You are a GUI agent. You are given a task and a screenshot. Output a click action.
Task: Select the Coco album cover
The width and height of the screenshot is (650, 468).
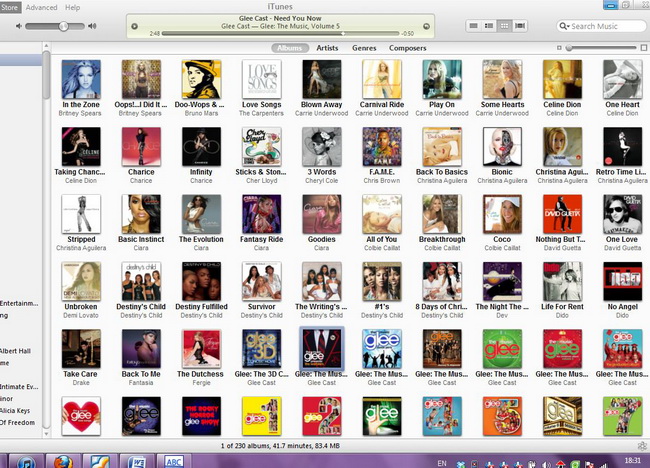pyautogui.click(x=502, y=214)
